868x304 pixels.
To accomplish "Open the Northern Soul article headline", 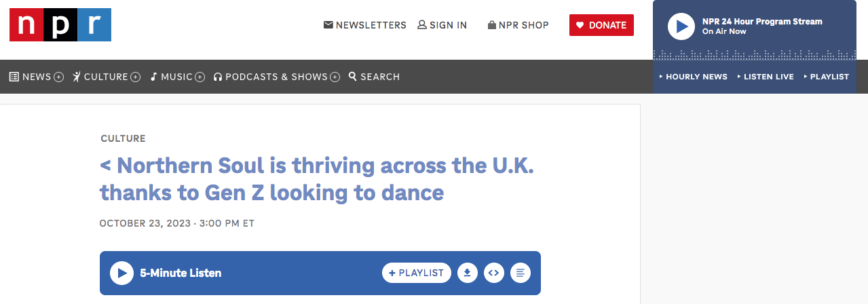I will point(317,179).
